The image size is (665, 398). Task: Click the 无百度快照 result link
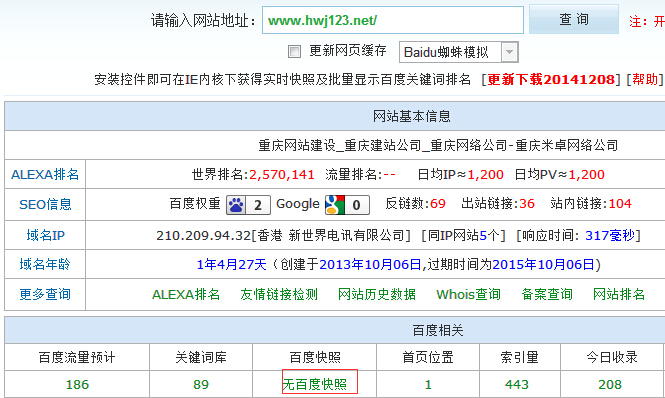point(315,384)
